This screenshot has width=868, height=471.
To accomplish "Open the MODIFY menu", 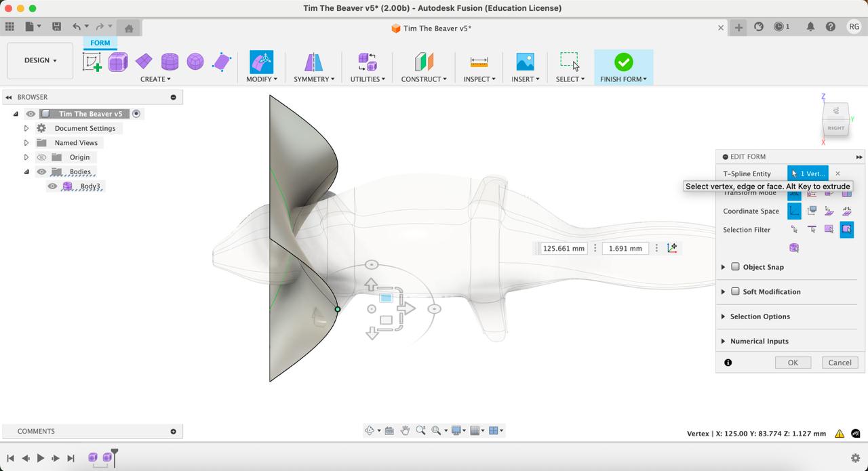I will coord(261,79).
